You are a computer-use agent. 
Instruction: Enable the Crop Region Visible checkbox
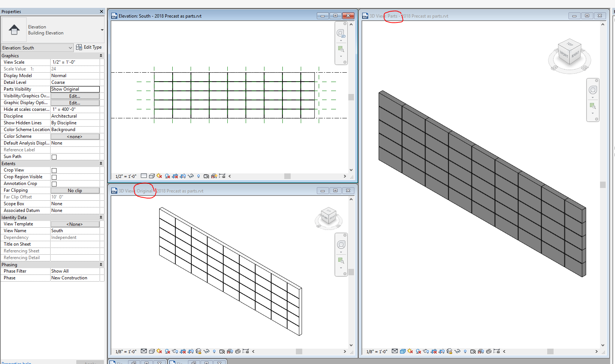(x=54, y=177)
